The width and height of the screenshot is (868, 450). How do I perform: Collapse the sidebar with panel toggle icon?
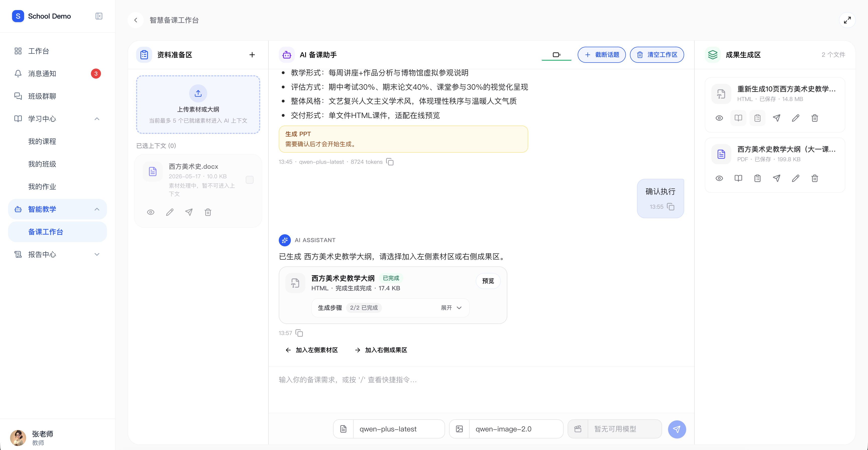(99, 16)
